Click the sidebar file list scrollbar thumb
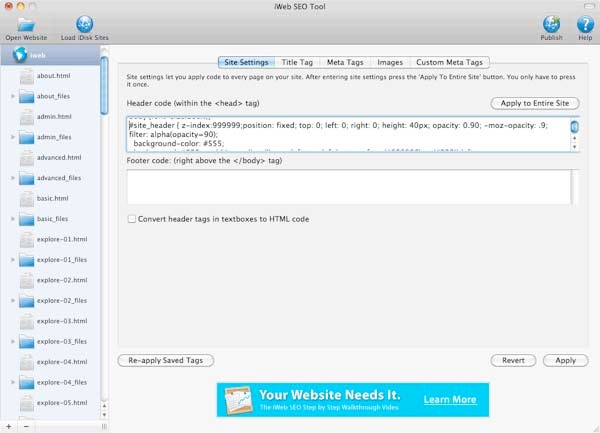 pyautogui.click(x=104, y=85)
